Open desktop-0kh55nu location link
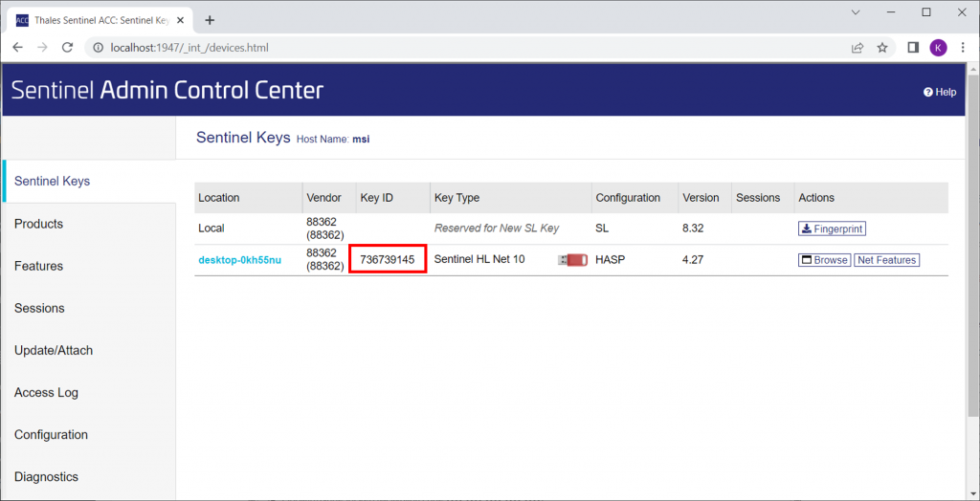980x501 pixels. 239,260
